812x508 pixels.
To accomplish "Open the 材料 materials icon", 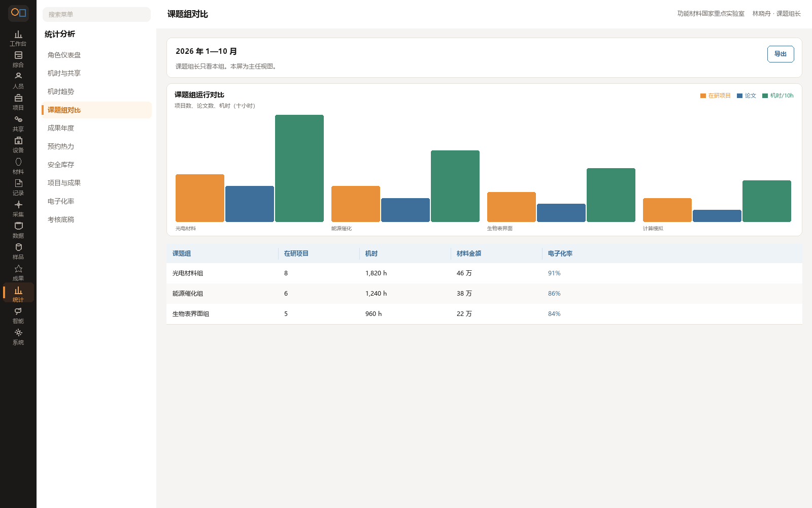I will tap(18, 166).
